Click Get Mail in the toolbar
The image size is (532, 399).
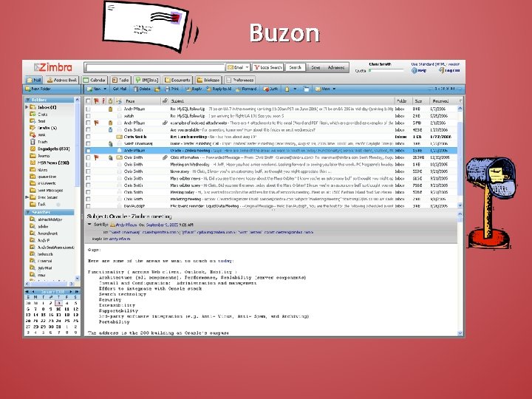[x=120, y=89]
